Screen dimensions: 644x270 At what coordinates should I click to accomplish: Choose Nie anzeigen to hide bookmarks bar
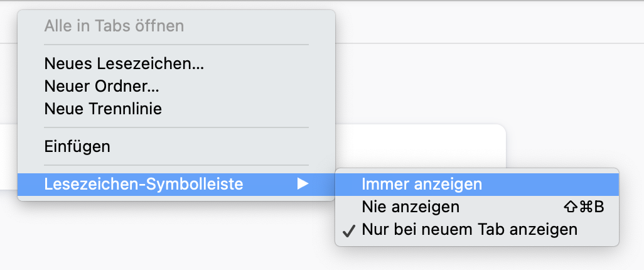[x=411, y=207]
